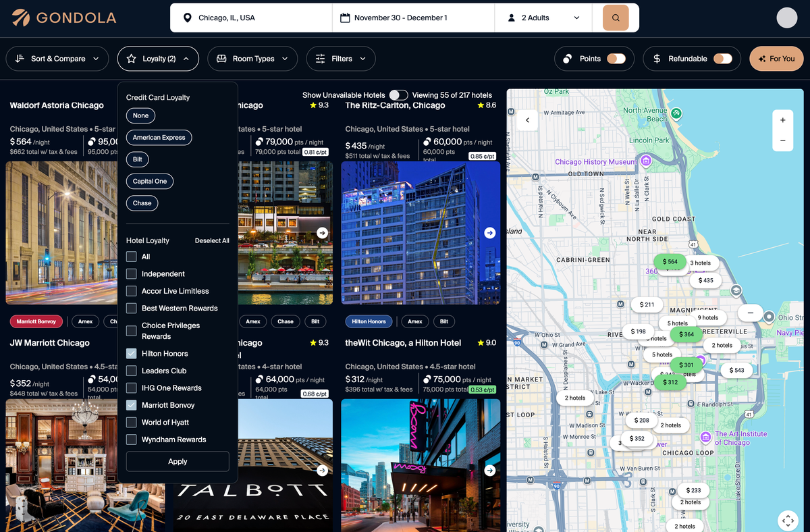
Task: Click the Apply button
Action: point(178,462)
